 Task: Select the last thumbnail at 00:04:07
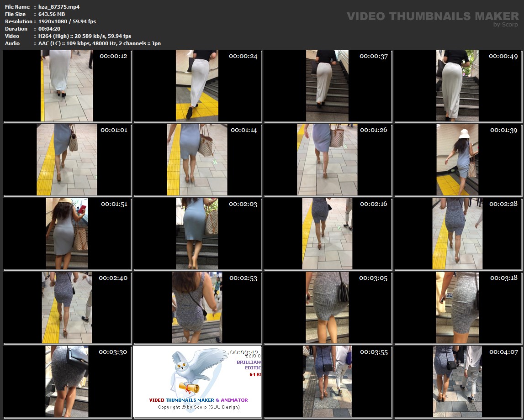pyautogui.click(x=458, y=382)
